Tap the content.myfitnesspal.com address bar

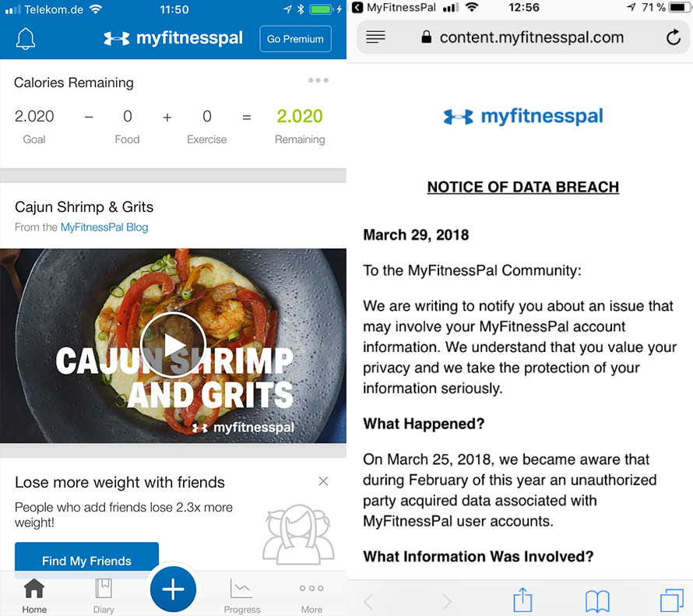531,37
